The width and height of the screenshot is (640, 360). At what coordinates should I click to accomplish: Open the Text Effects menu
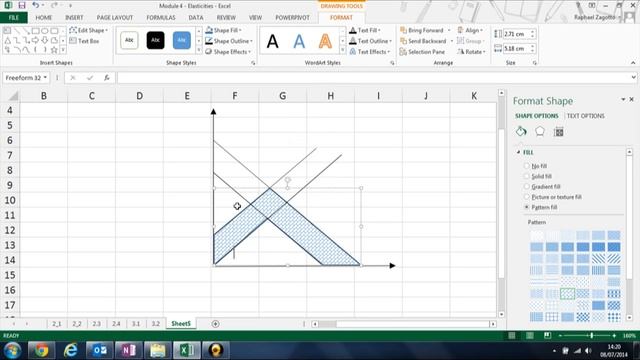pyautogui.click(x=370, y=52)
